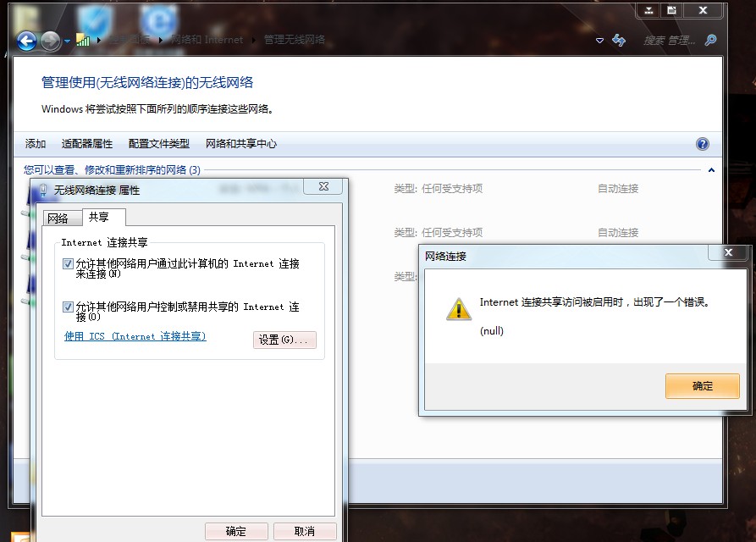The height and width of the screenshot is (542, 756).
Task: Collapse the network list group chevron
Action: point(711,170)
